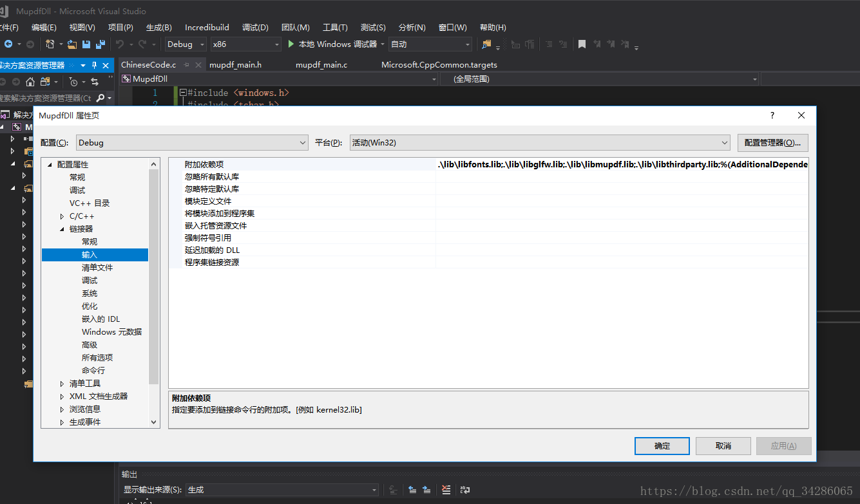
Task: Click 本地 Windows 调试器 button
Action: pyautogui.click(x=336, y=44)
